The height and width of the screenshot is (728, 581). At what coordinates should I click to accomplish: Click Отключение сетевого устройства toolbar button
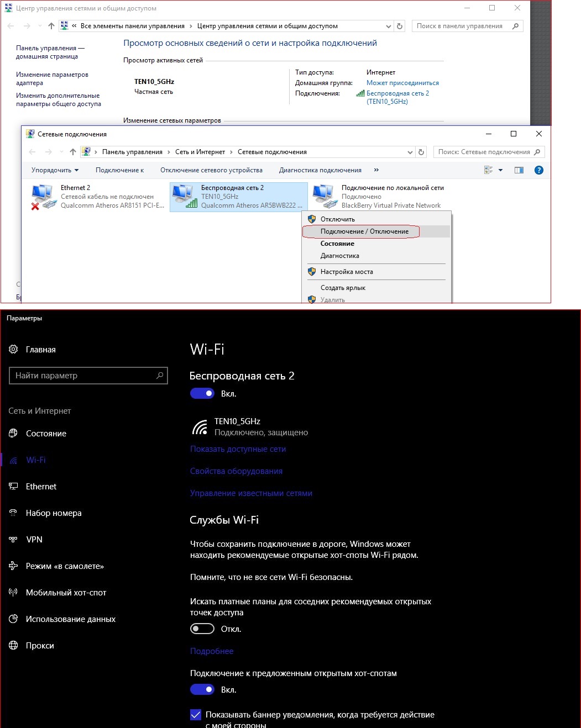pyautogui.click(x=211, y=170)
